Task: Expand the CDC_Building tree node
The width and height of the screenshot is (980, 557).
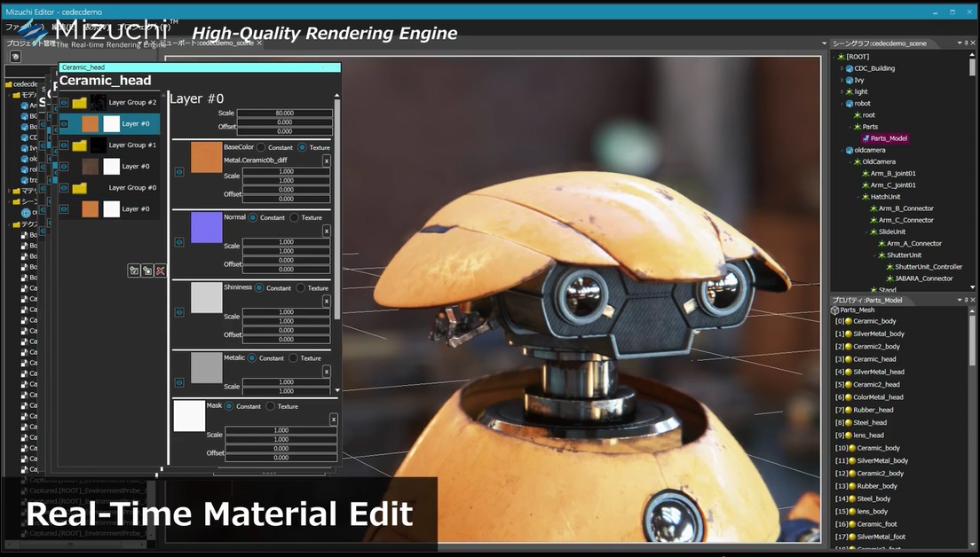Action: click(842, 68)
